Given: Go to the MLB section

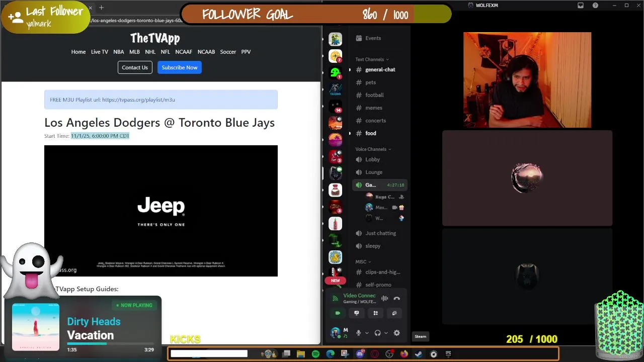Looking at the screenshot, I should click(134, 52).
